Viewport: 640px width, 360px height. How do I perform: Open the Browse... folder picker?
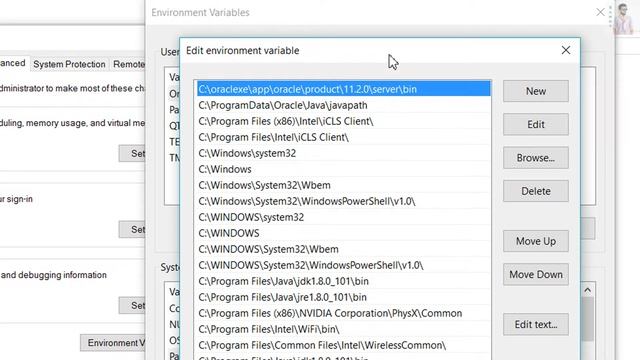(536, 158)
